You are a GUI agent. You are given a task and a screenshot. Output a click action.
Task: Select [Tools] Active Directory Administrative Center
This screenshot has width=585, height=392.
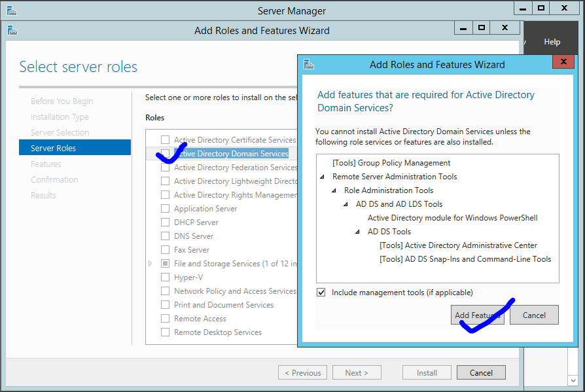click(x=458, y=245)
